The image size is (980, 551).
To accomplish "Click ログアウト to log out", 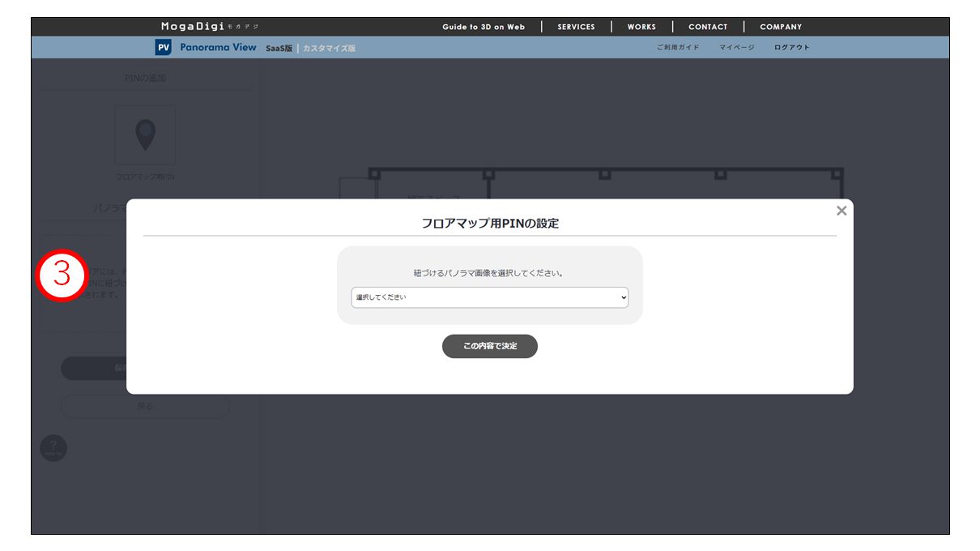I will pos(792,48).
